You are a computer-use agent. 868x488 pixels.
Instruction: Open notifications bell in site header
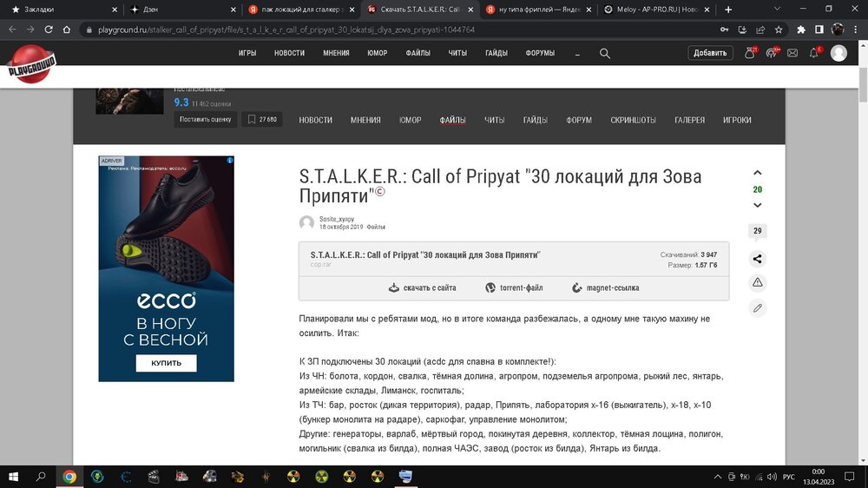(x=750, y=53)
